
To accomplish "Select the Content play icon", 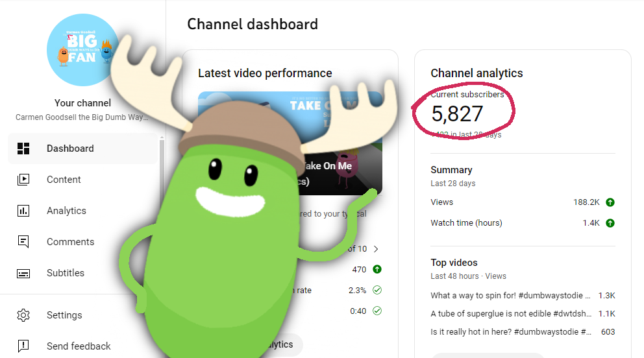I will (23, 180).
